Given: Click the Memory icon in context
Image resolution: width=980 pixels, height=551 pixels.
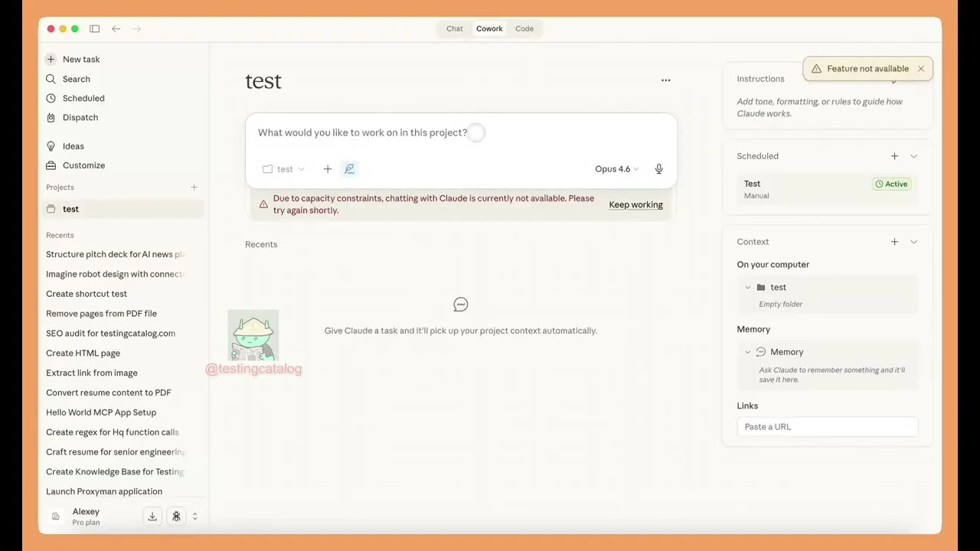Looking at the screenshot, I should (761, 352).
